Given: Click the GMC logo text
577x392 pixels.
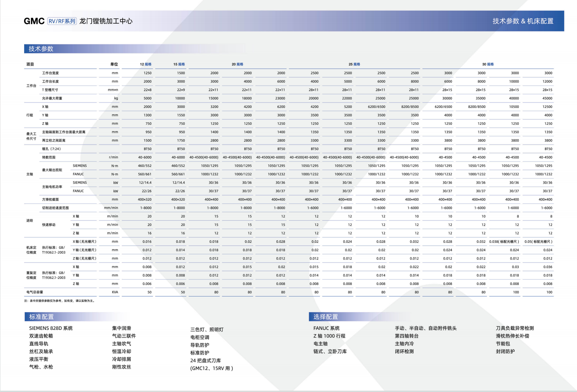Looking at the screenshot, I should point(34,21).
